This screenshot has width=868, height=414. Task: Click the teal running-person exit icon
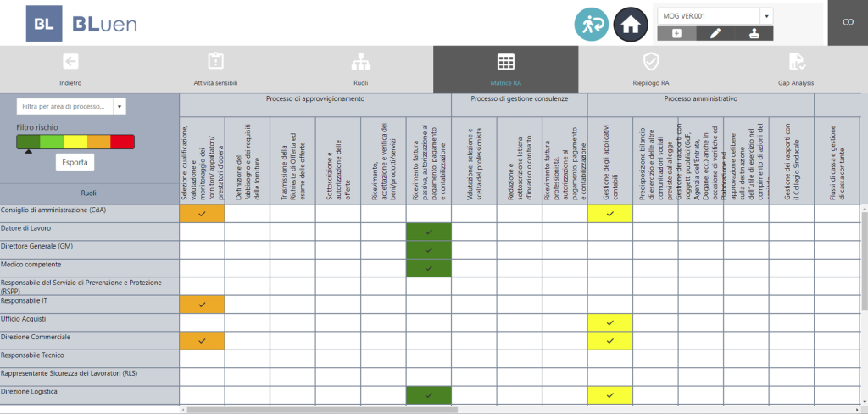point(591,25)
